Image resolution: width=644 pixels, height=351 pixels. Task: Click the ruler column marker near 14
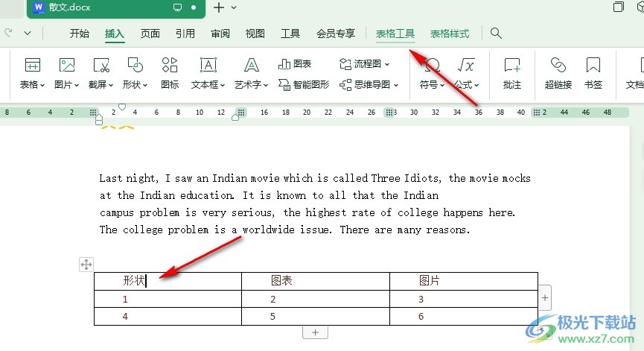tap(241, 113)
